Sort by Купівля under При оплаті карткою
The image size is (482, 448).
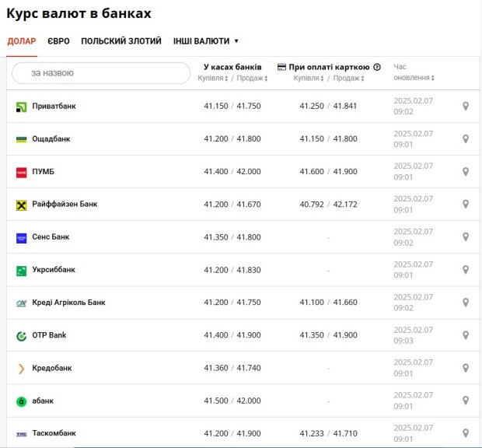(x=309, y=78)
